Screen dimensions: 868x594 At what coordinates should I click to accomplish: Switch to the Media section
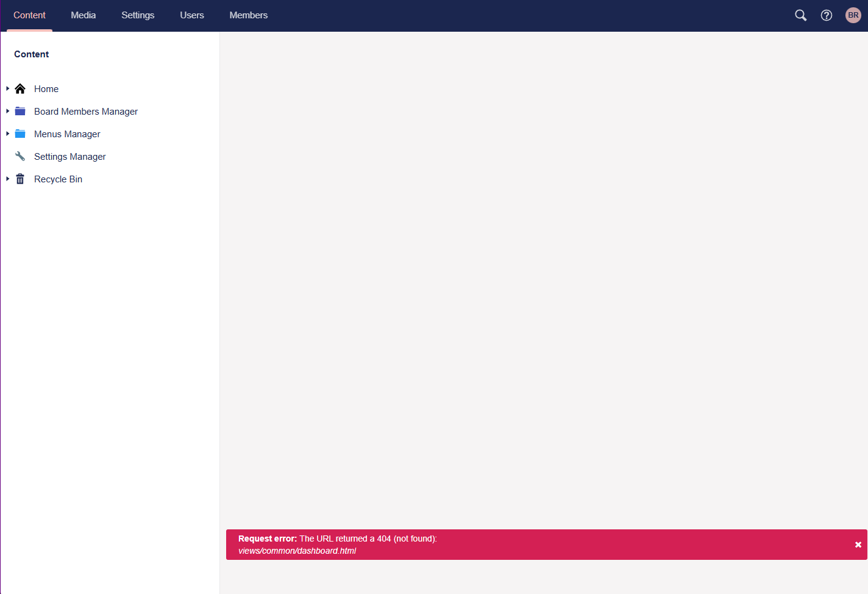[83, 15]
